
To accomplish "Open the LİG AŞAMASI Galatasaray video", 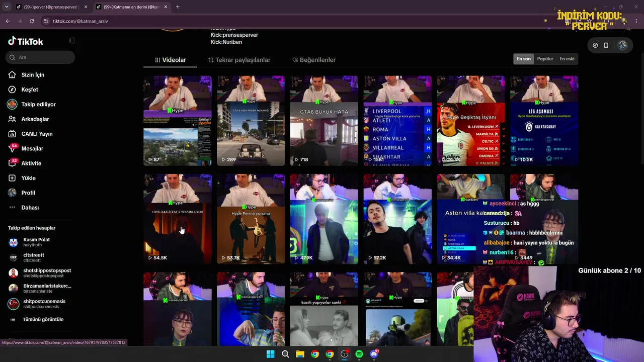I will [x=544, y=121].
